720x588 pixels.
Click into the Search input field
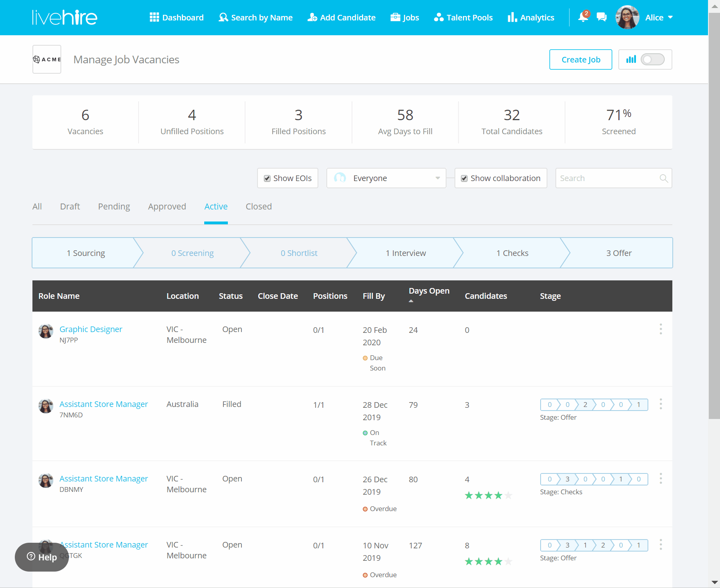607,178
